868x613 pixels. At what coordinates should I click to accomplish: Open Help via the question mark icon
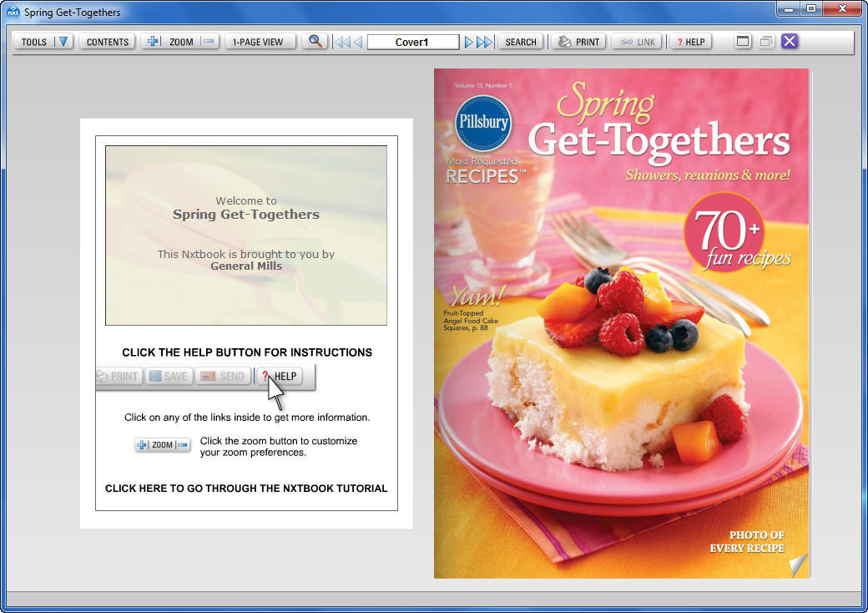click(690, 40)
